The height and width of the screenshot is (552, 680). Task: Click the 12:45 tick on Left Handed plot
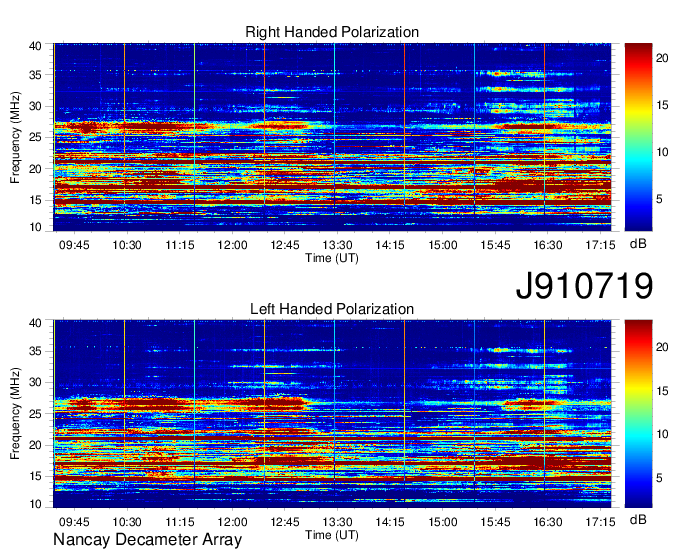coord(284,522)
